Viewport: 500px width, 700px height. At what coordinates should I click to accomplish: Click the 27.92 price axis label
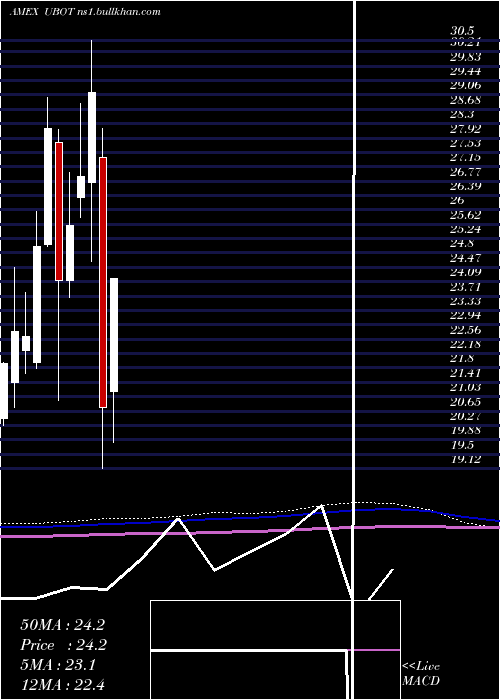coord(466,129)
